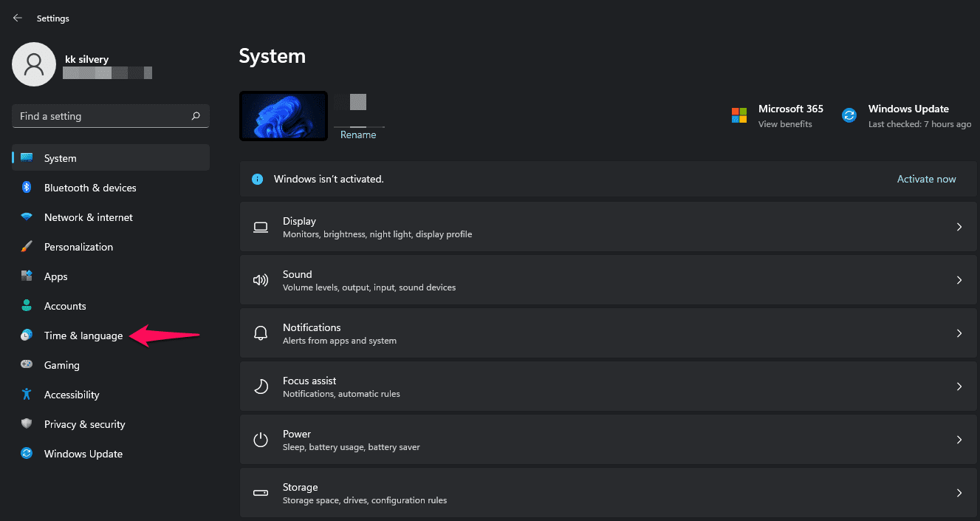Click the Activate now link
The height and width of the screenshot is (521, 980).
click(x=926, y=179)
